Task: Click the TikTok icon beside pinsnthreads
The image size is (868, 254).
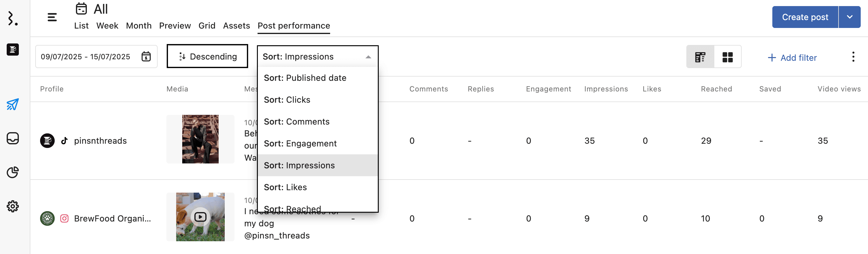Action: 64,140
